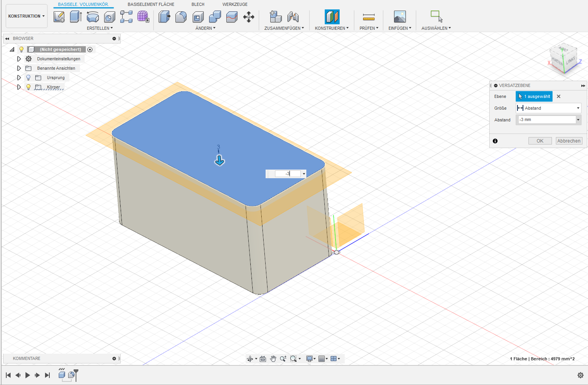Viewport: 588px width, 385px height.
Task: Open the KONSTRUIEREN menu
Action: click(332, 28)
